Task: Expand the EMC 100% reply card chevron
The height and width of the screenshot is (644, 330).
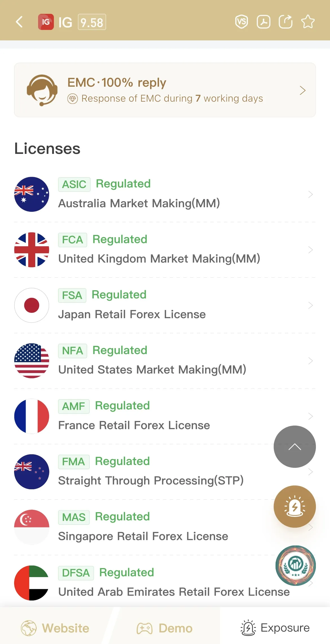Action: click(303, 90)
